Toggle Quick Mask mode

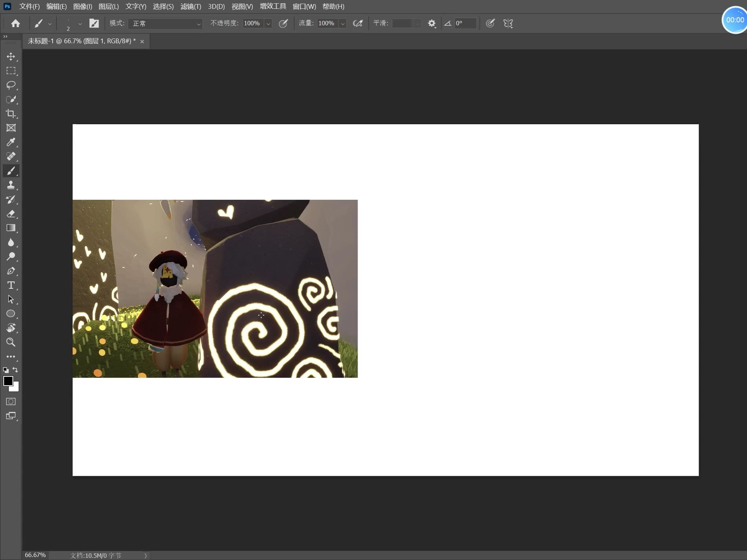(x=11, y=402)
